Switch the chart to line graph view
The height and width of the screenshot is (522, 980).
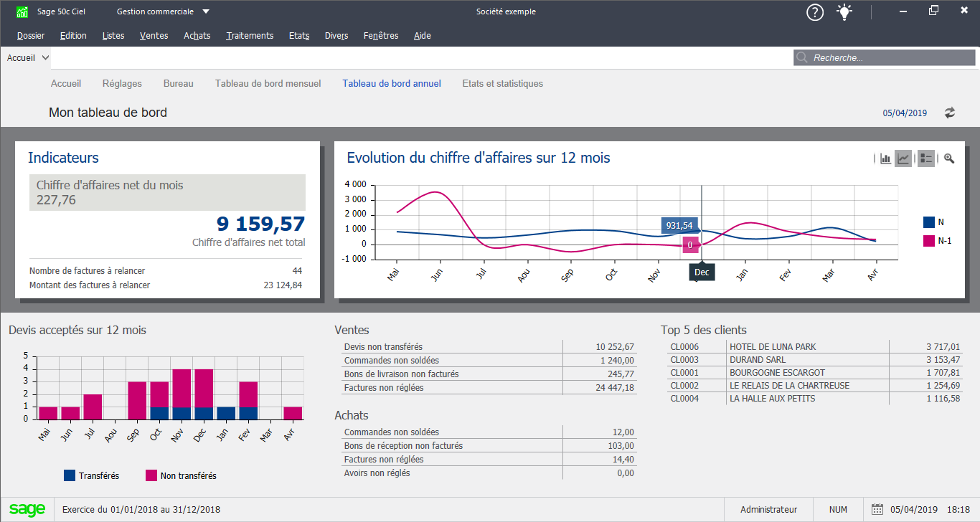tap(903, 158)
